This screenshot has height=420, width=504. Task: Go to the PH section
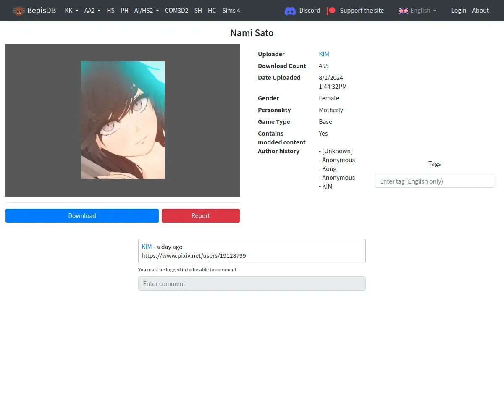click(x=124, y=10)
